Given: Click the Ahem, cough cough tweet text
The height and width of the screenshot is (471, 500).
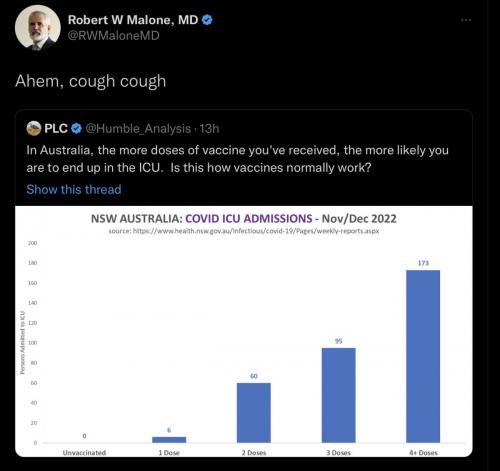Looking at the screenshot, I should click(x=91, y=81).
